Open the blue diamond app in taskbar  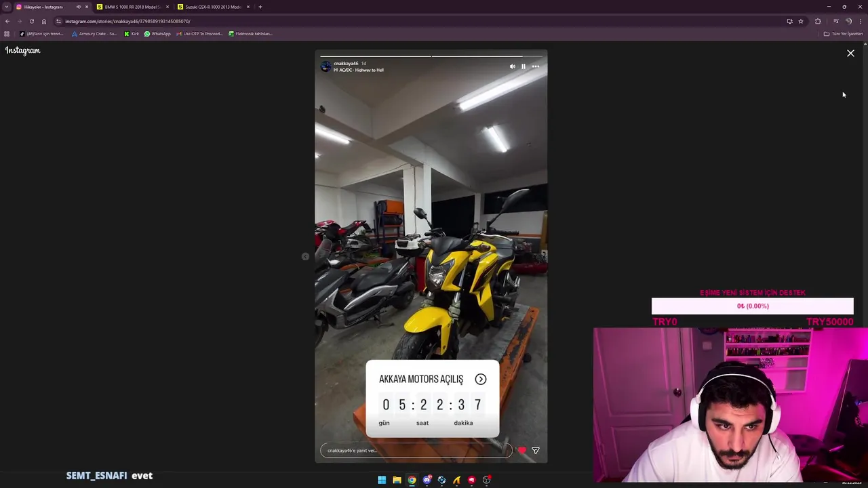pyautogui.click(x=441, y=480)
